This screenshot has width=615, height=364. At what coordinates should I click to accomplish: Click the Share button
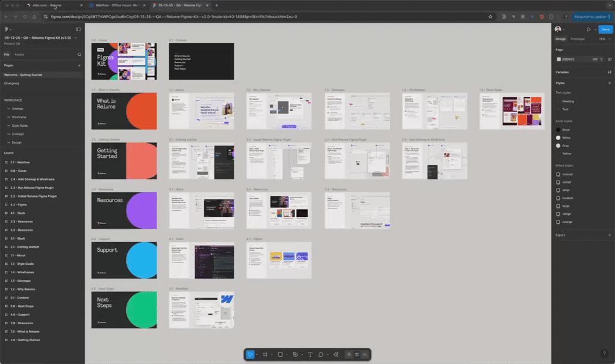(x=605, y=29)
